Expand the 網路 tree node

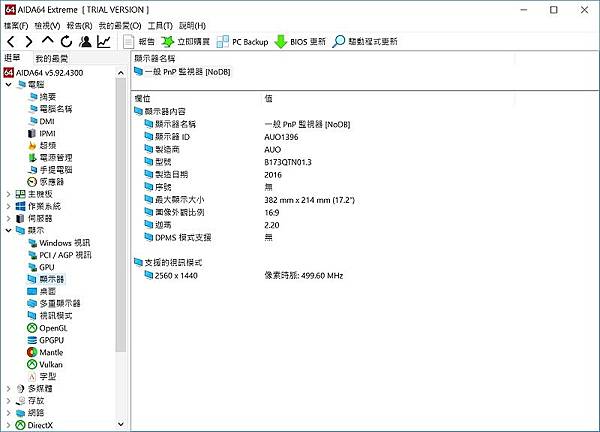[8, 413]
